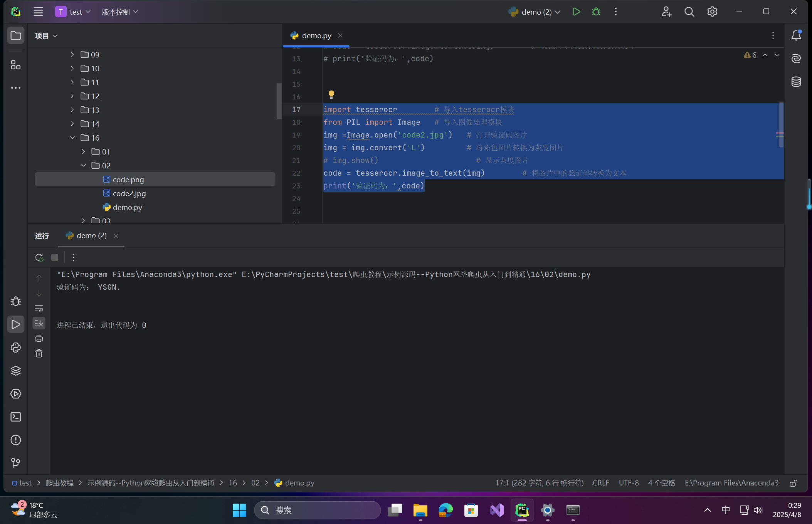Toggle soft-wrap in run console
Screen dimensions: 812x524
[x=39, y=308]
